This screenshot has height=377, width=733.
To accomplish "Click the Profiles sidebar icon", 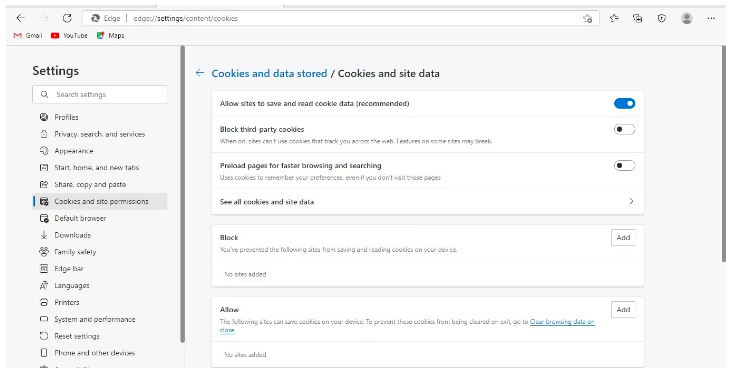I will (44, 117).
